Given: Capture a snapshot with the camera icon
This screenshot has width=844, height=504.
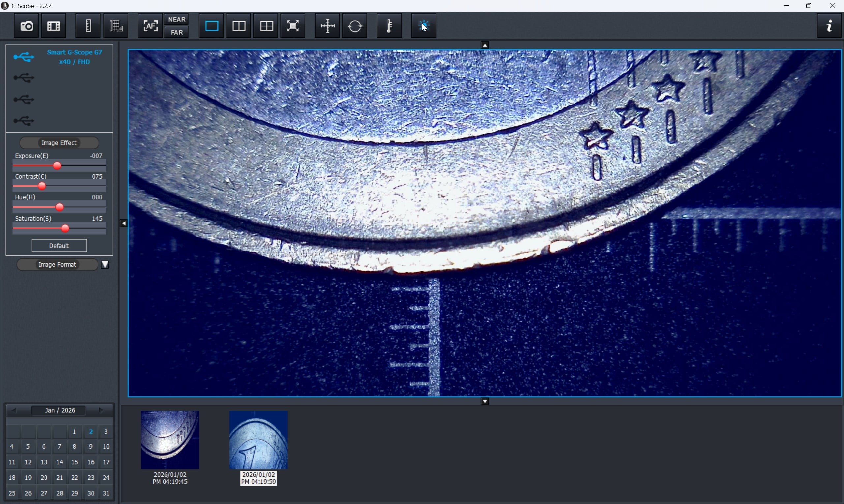Looking at the screenshot, I should [x=26, y=26].
